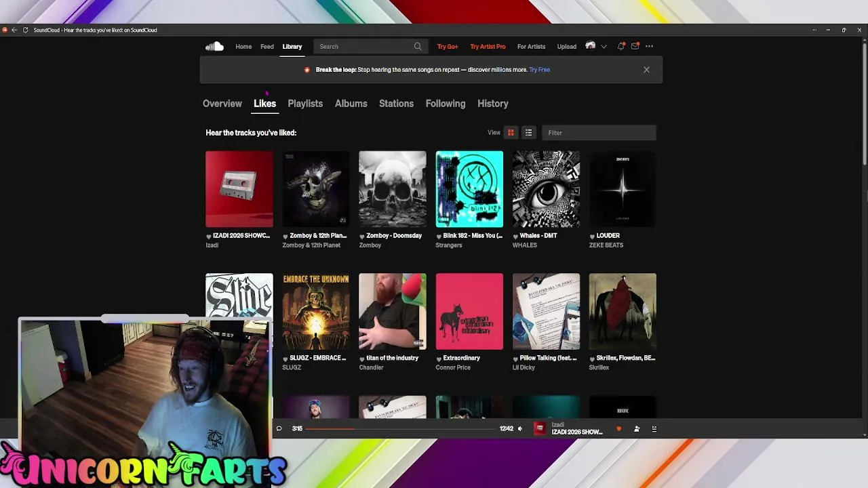Expand the profile dropdown chevron

(604, 46)
